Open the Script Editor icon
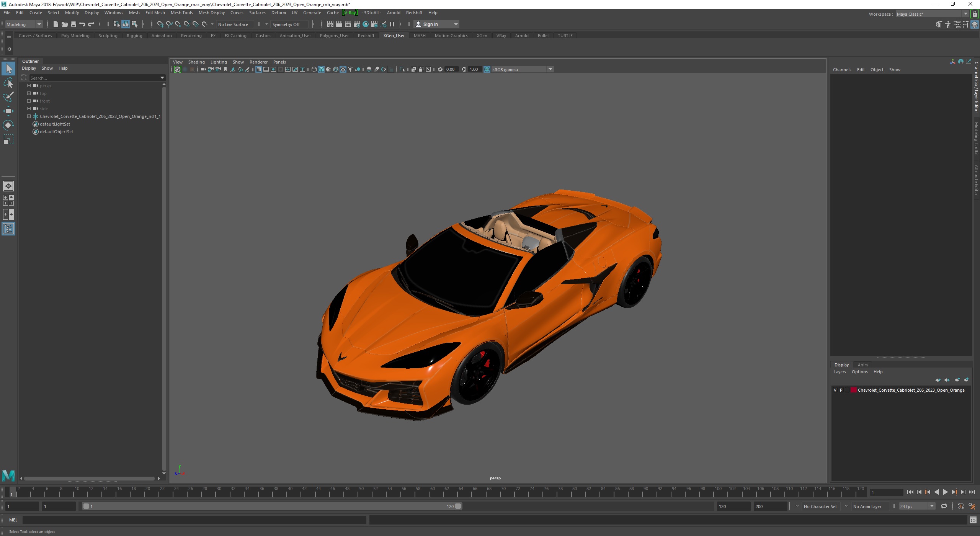Screen dimensions: 980x536 coord(973,520)
